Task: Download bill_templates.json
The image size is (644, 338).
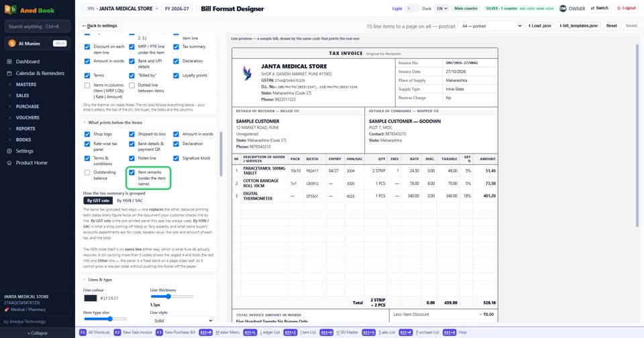Action: [578, 26]
